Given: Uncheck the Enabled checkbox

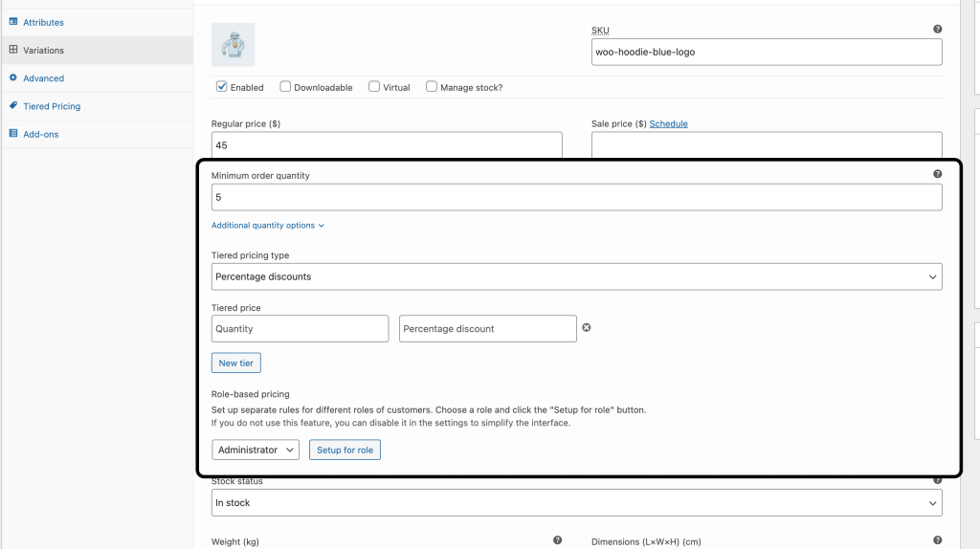Looking at the screenshot, I should pyautogui.click(x=222, y=87).
